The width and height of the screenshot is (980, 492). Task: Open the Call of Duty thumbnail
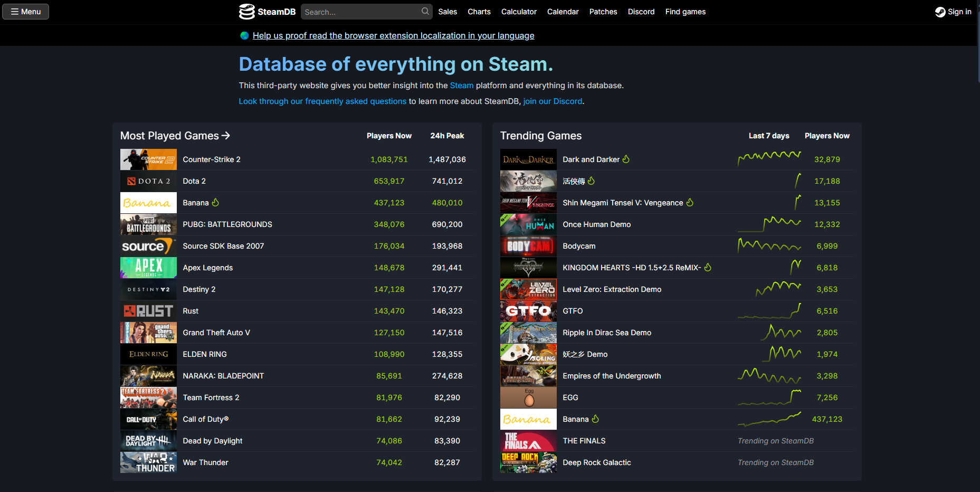pos(148,419)
